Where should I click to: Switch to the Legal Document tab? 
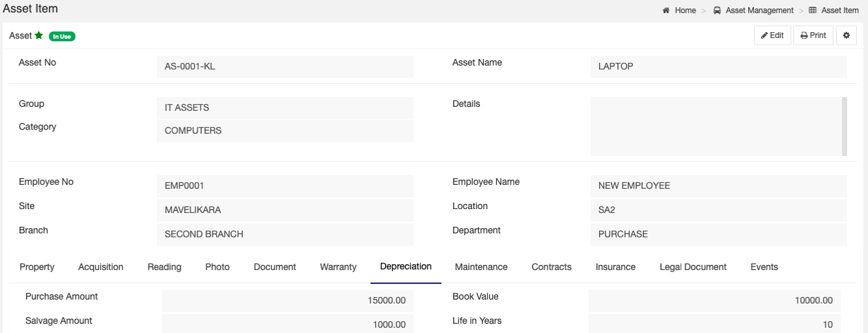693,267
